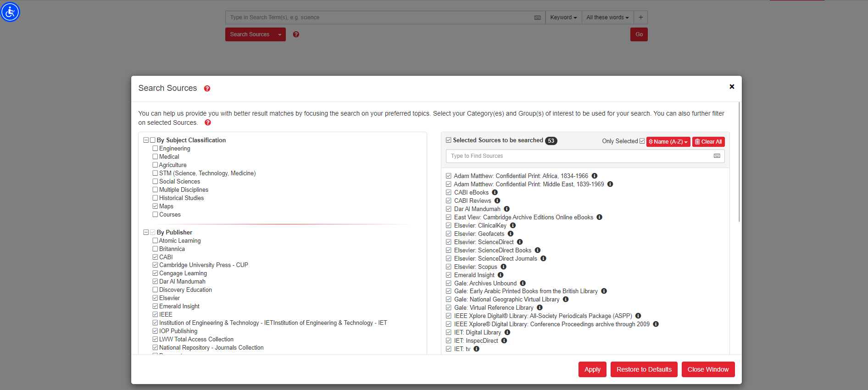Toggle the Only Selected checkbox

click(642, 141)
